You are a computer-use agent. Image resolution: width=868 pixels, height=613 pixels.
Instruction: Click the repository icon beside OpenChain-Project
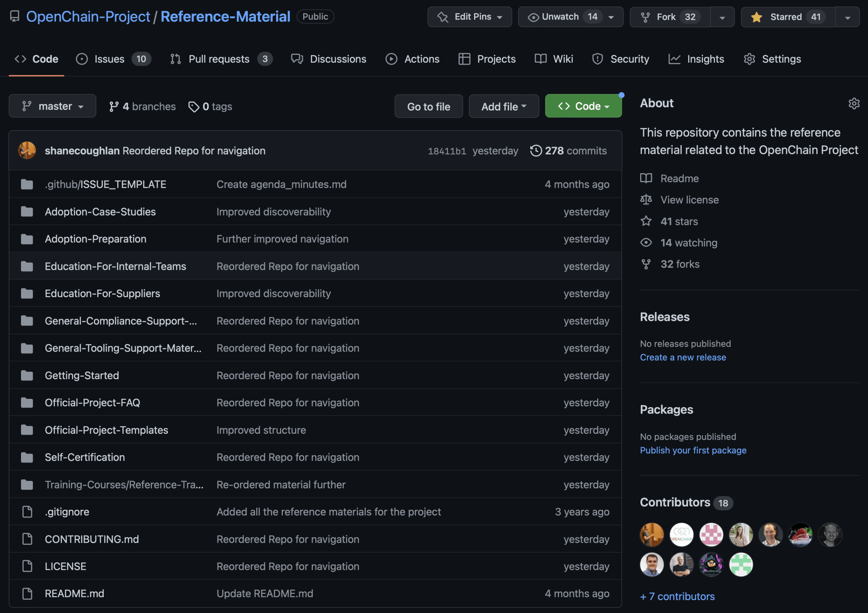[14, 17]
